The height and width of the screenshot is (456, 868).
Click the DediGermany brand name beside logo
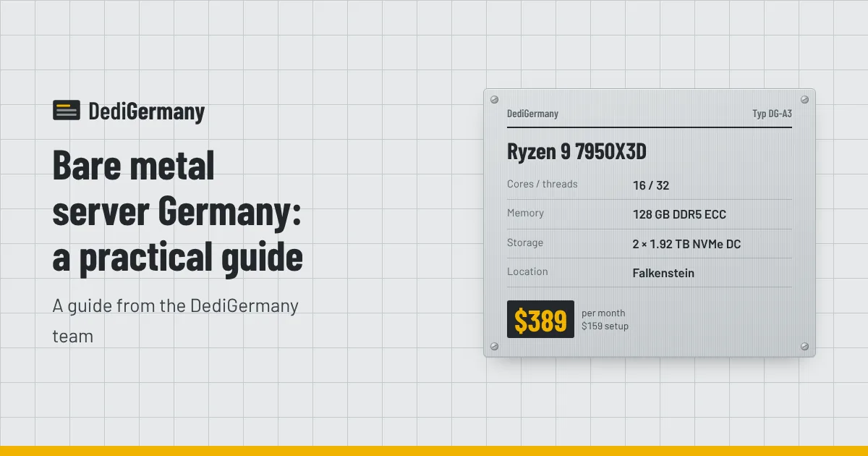point(147,111)
